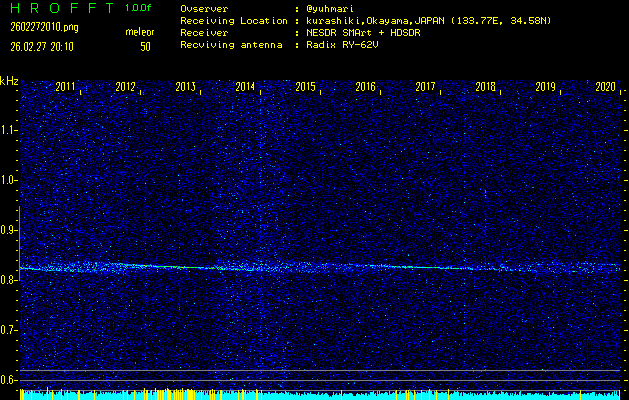Click the 2015 time marker
This screenshot has width=629, height=400.
(x=306, y=87)
